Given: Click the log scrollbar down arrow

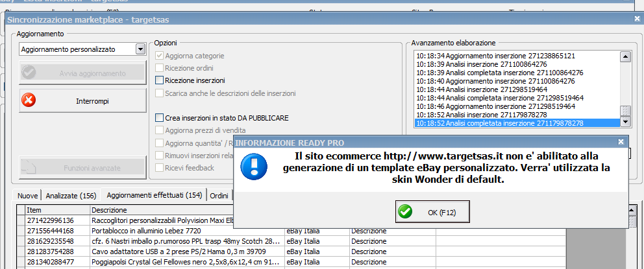Looking at the screenshot, I should pyautogui.click(x=626, y=121).
